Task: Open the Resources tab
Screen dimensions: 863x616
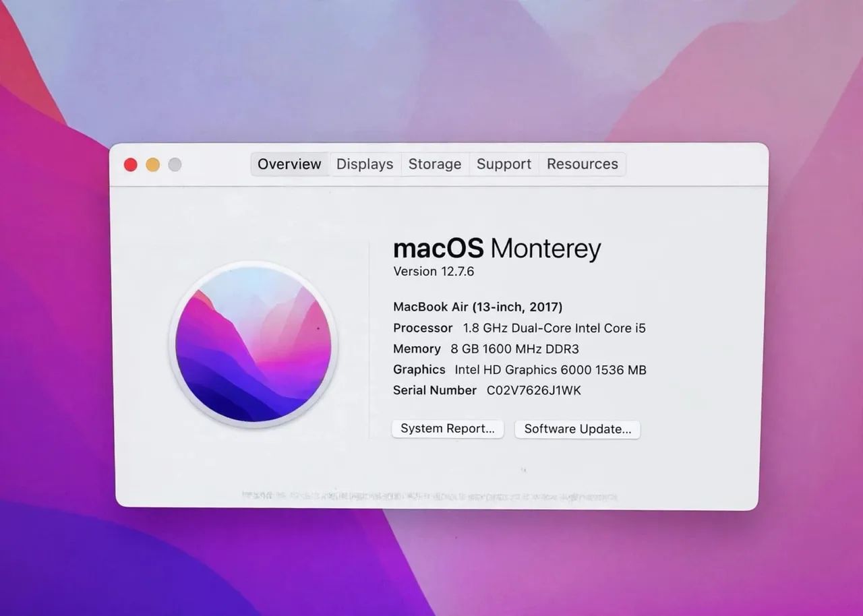Action: (x=583, y=164)
